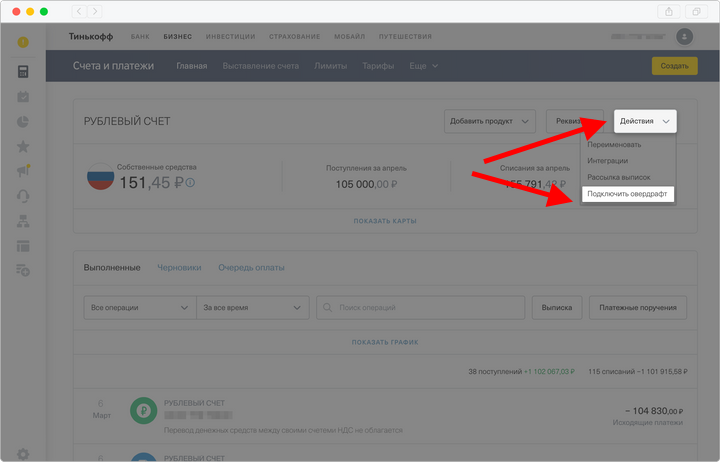Click the Перевод денежных средств transaction description
The width and height of the screenshot is (720, 462).
(x=283, y=430)
